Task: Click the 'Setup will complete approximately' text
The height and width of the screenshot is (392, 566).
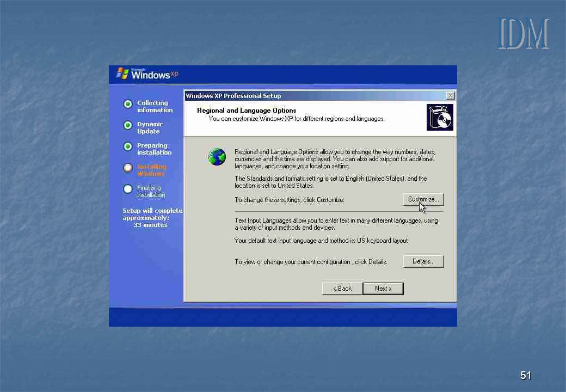Action: [152, 214]
